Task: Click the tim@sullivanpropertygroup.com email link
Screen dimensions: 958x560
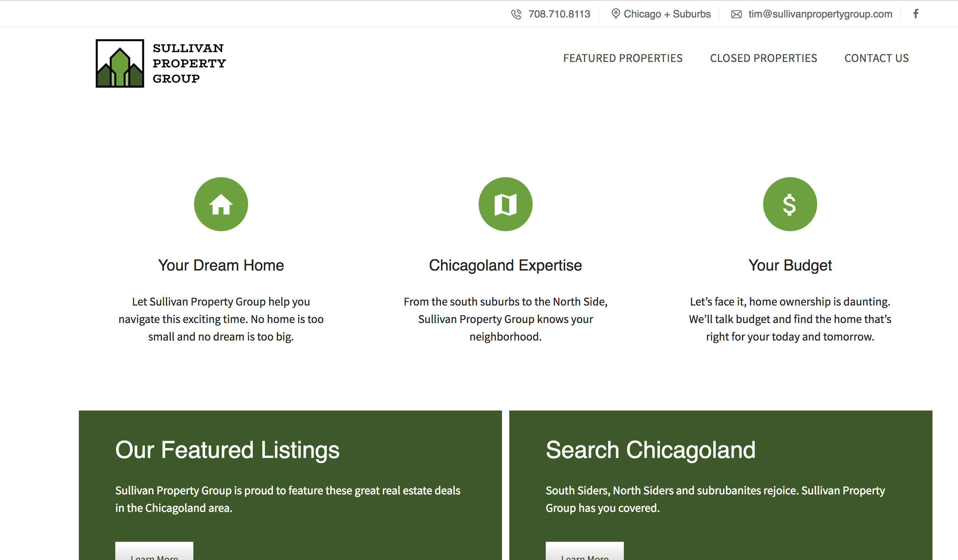Action: tap(820, 14)
